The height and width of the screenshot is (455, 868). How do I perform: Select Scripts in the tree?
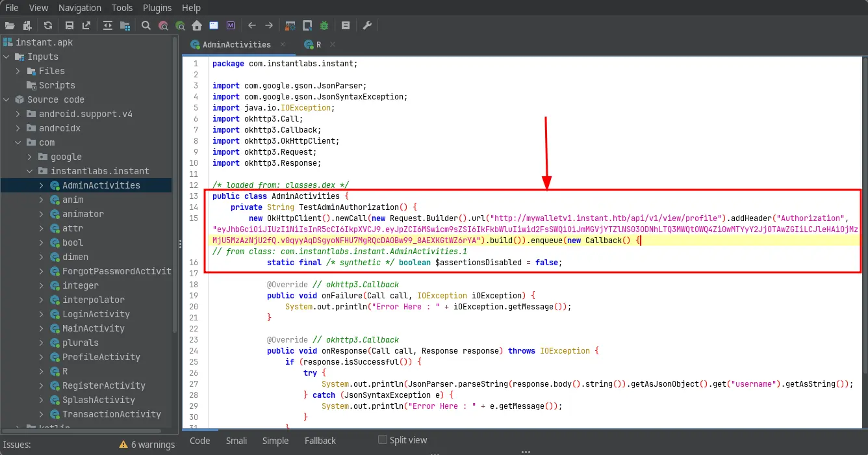coord(57,85)
